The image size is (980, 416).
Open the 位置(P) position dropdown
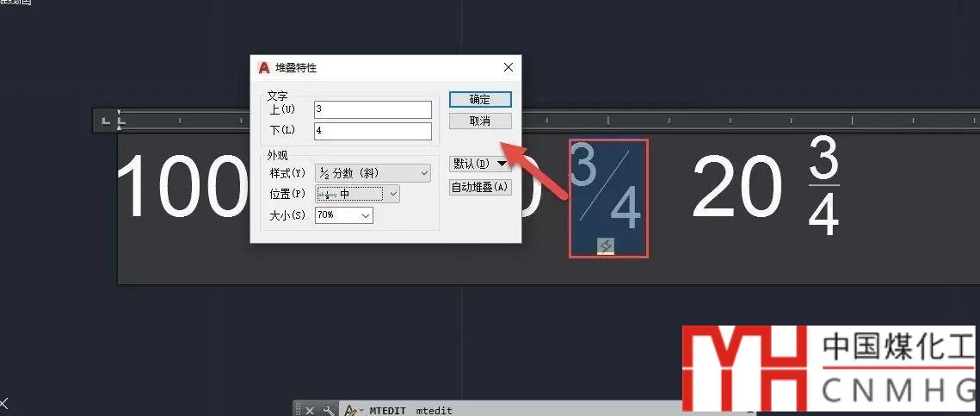358,194
